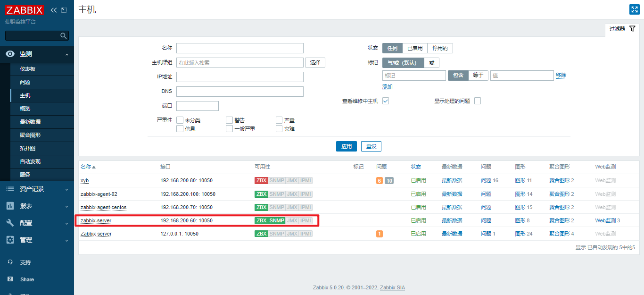644x295 pixels.
Task: Click the Zabbix logo
Action: (x=25, y=10)
